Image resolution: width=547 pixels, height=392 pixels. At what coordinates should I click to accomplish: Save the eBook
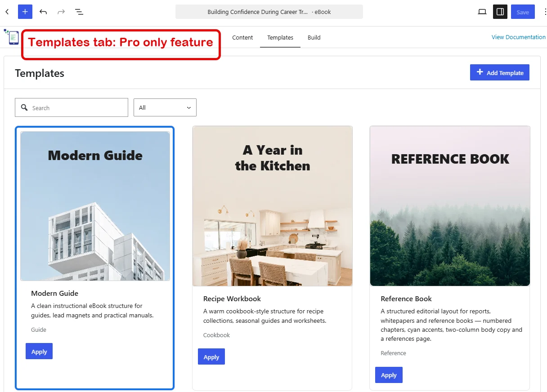523,12
